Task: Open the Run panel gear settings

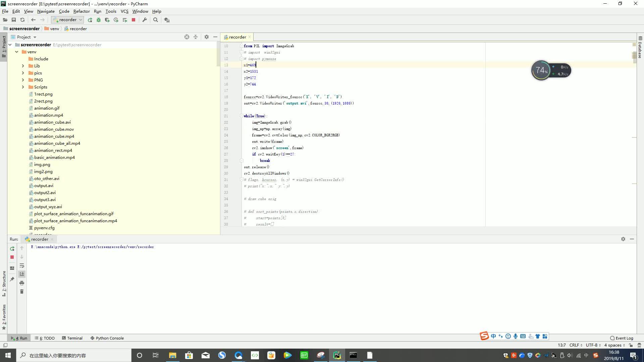Action: pyautogui.click(x=623, y=239)
